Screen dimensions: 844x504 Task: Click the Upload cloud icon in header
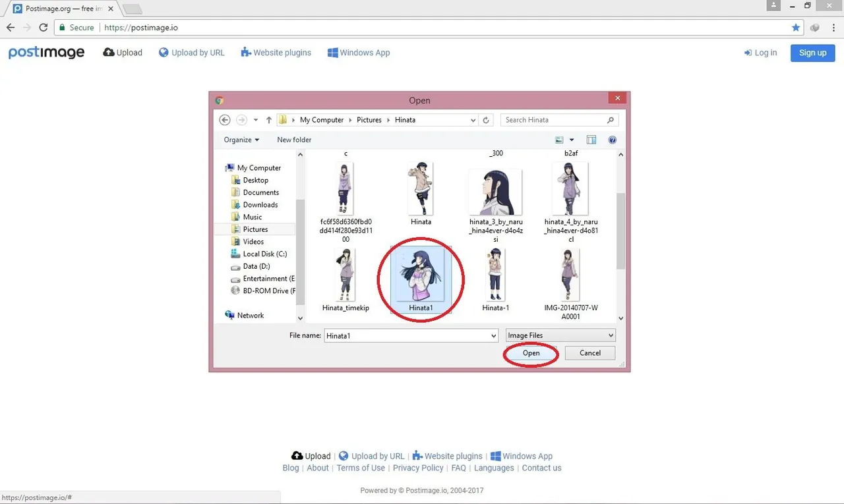[x=109, y=52]
